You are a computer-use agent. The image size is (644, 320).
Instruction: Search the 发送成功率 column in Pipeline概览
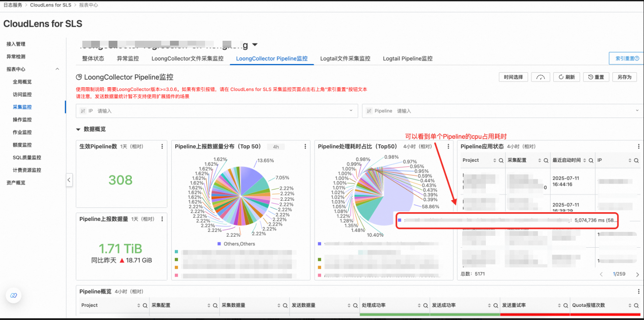tap(495, 306)
